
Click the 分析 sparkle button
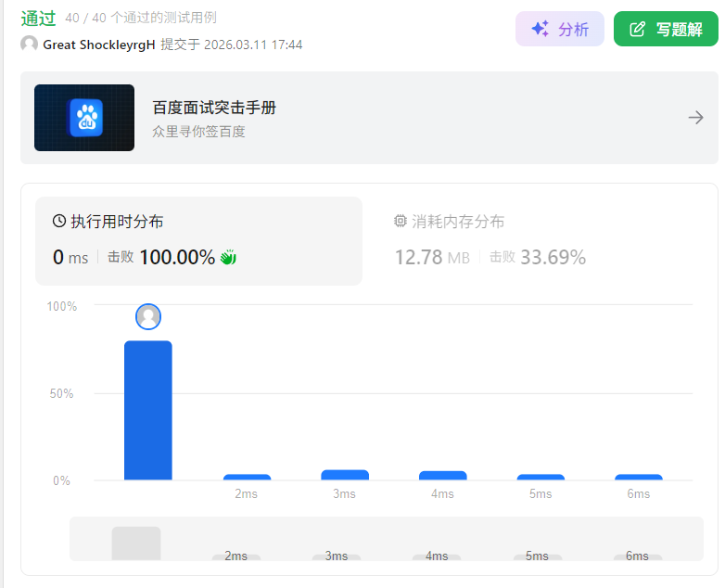click(x=559, y=29)
